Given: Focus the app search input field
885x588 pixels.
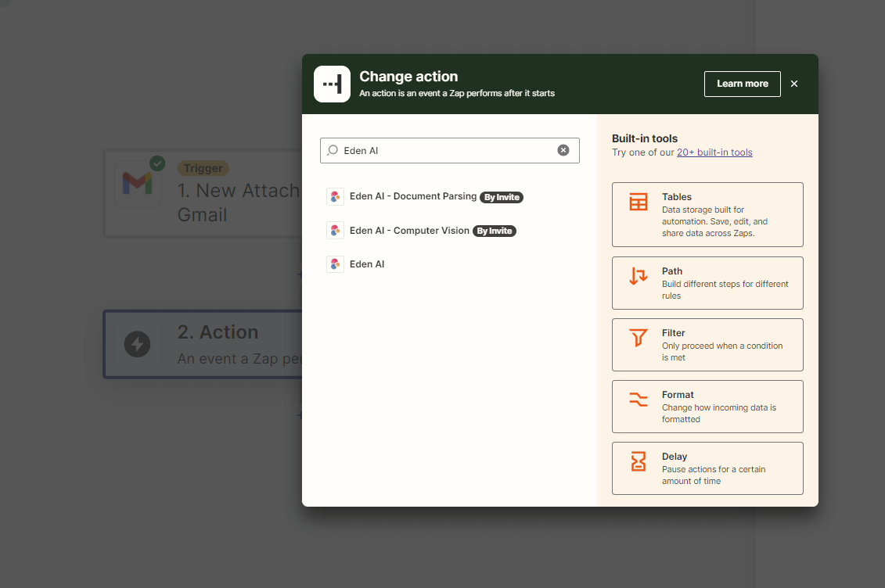Looking at the screenshot, I should 449,151.
